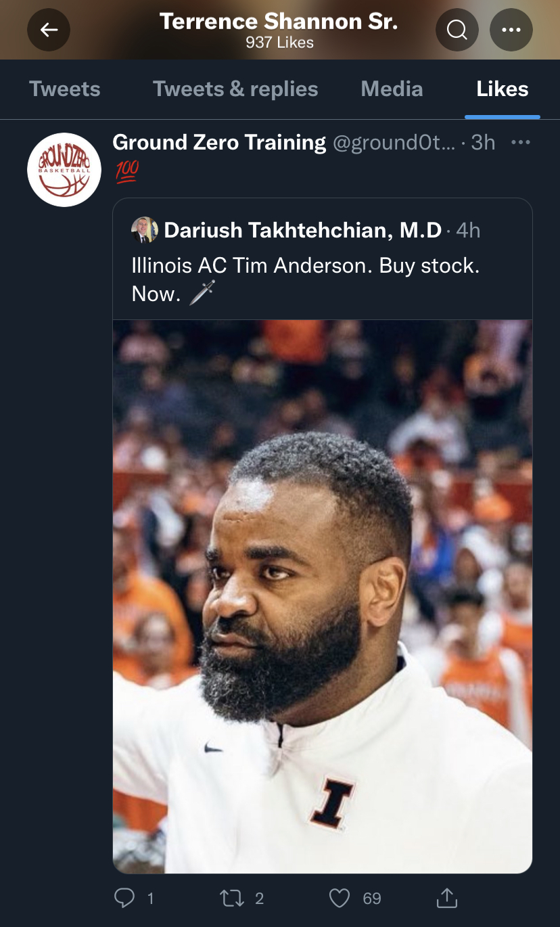This screenshot has width=560, height=927.
Task: Open profile more options menu in header
Action: pyautogui.click(x=511, y=30)
